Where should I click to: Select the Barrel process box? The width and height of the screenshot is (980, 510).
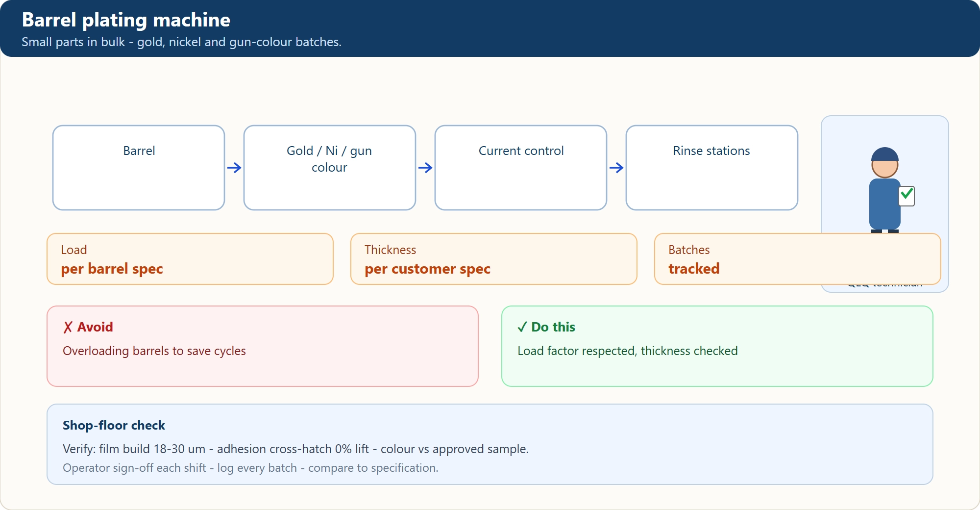[139, 168]
